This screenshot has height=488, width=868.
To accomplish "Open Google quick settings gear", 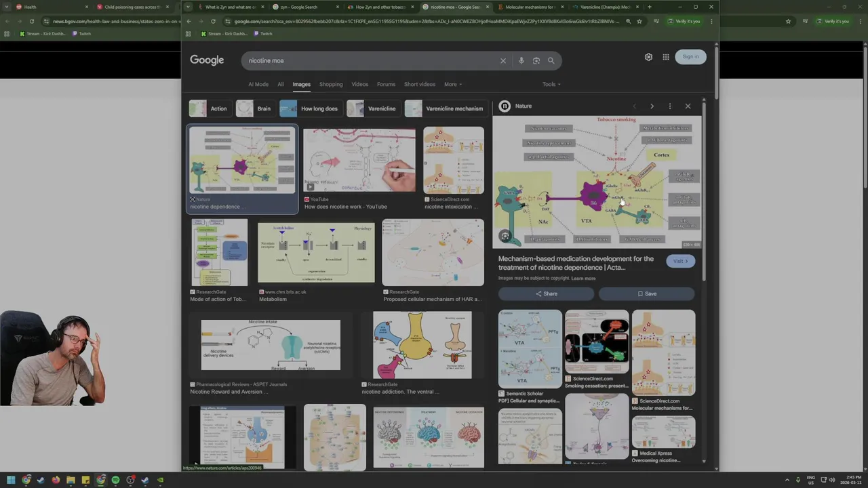I will 648,57.
